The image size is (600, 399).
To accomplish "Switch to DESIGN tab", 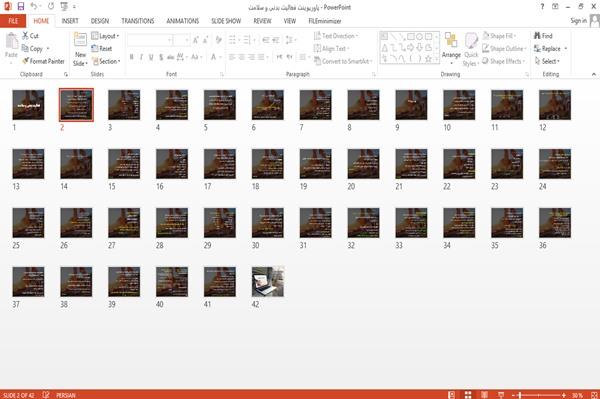I will (100, 21).
